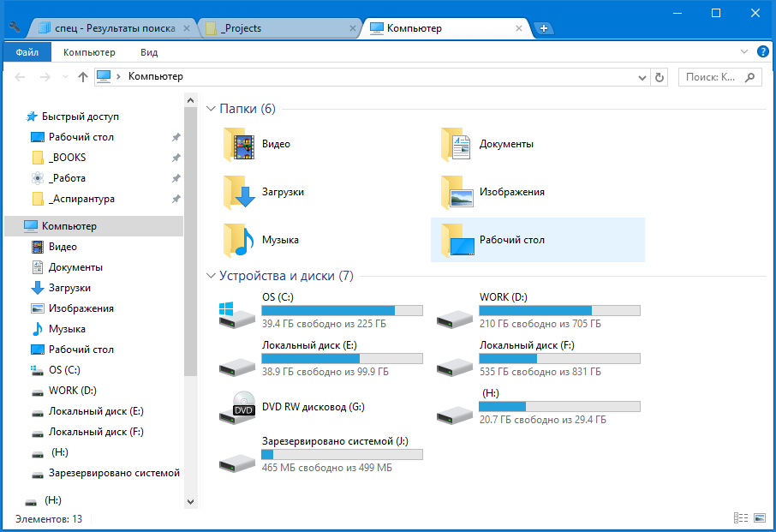Select the WORK (D:) drive icon
Viewport: 776px width, 532px height.
click(454, 318)
